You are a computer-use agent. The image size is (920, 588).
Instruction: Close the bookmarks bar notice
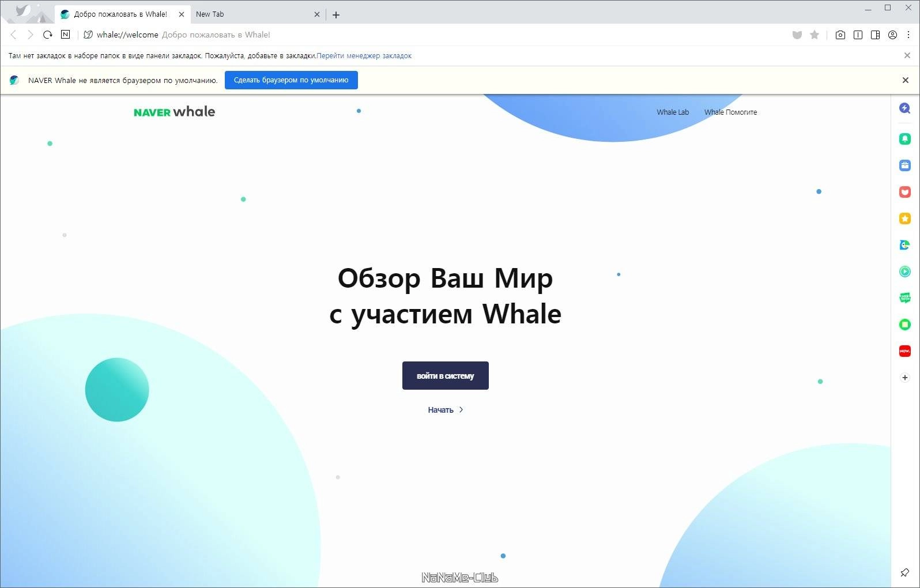pos(907,56)
